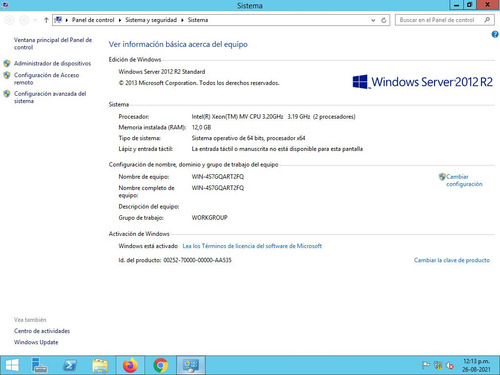Viewport: 500px width, 375px height.
Task: Click the Forward navigation arrow
Action: tap(24, 20)
